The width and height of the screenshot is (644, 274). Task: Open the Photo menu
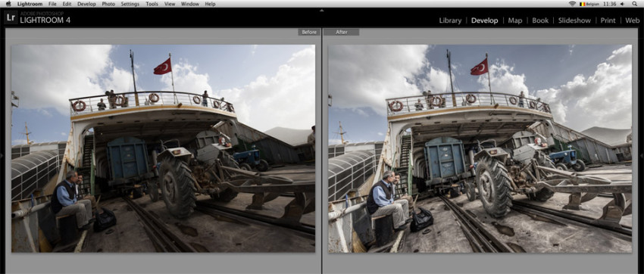(108, 4)
